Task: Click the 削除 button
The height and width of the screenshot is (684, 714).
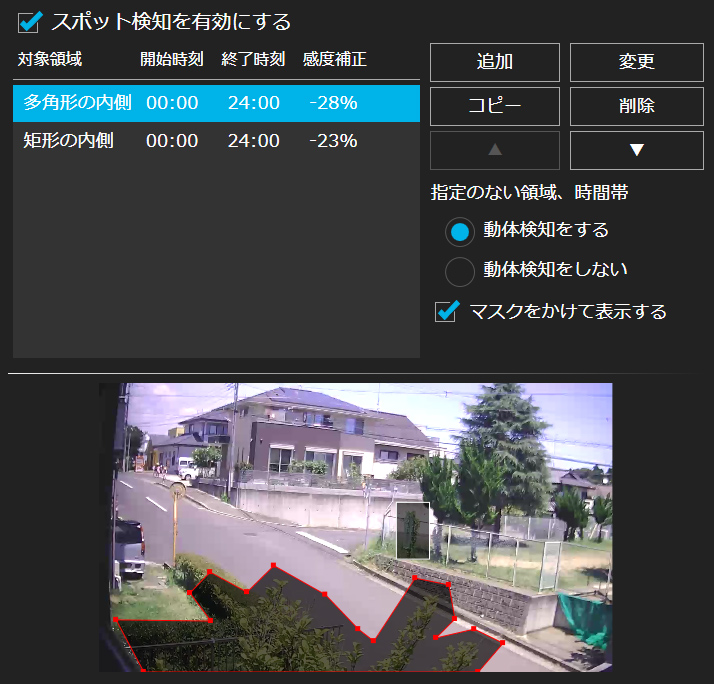Action: (x=636, y=106)
